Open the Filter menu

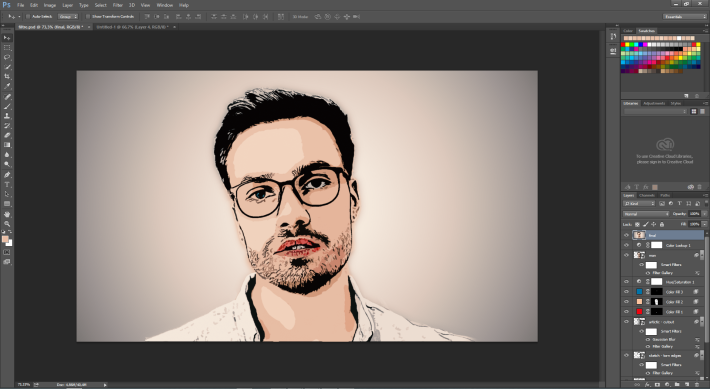point(118,5)
